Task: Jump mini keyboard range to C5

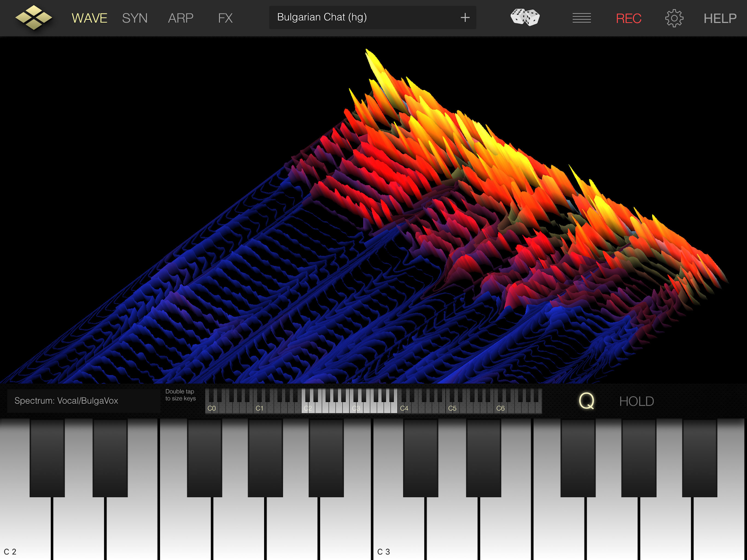Action: [x=450, y=408]
